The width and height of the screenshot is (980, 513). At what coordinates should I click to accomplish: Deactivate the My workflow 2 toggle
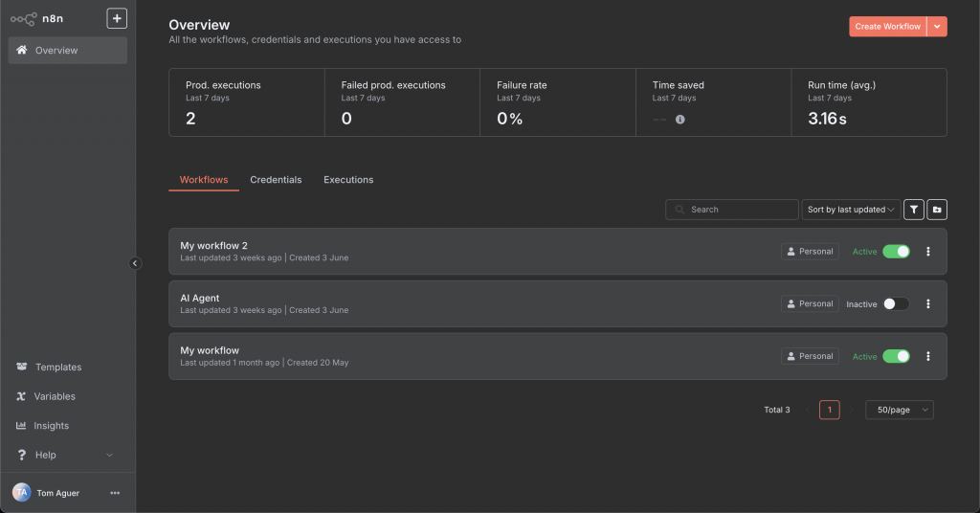(x=896, y=252)
